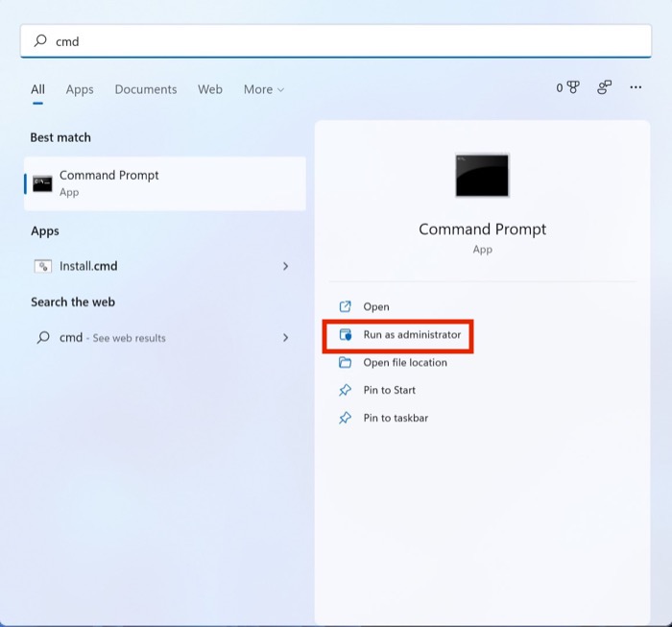Switch to the Web tab

pos(210,89)
